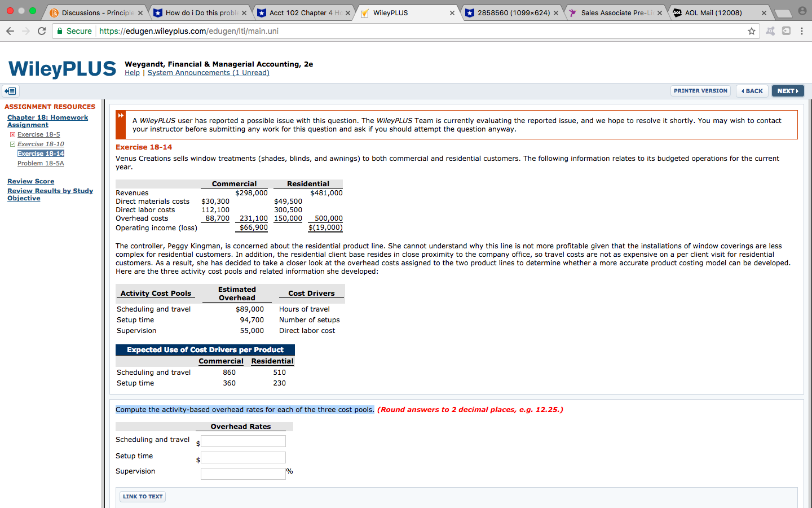Click the Exercise 18-5 incorrect status icon

pyautogui.click(x=12, y=135)
